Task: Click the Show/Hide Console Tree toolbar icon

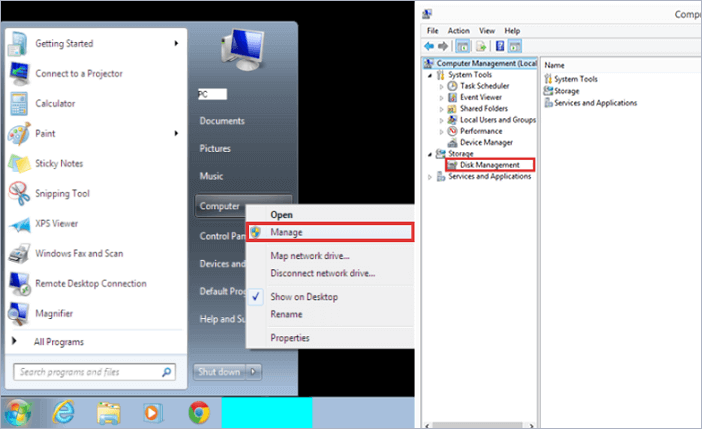Action: point(463,46)
